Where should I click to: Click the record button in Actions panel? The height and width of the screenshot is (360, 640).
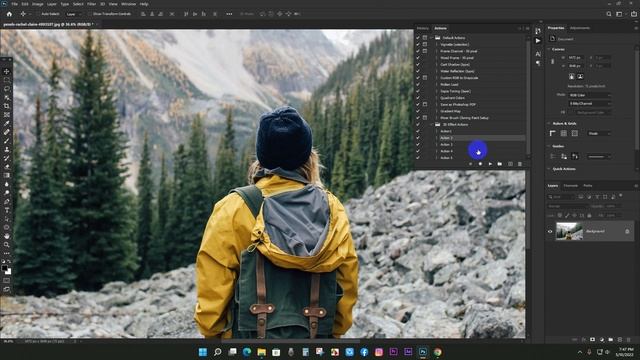coord(480,164)
